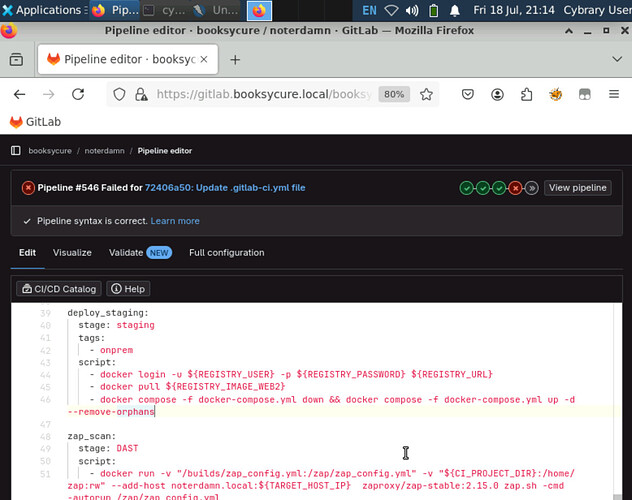Open the Firefox extensions puzzle icon
632x500 pixels.
coord(527,94)
